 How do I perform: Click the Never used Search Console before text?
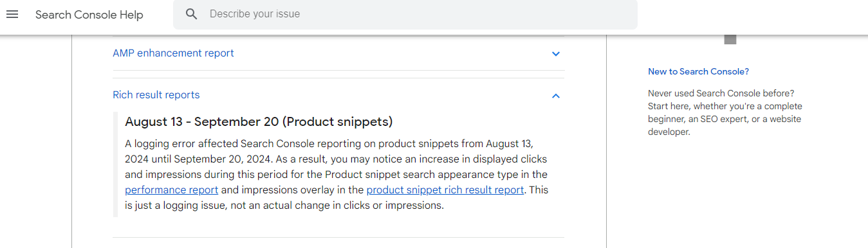tap(721, 93)
